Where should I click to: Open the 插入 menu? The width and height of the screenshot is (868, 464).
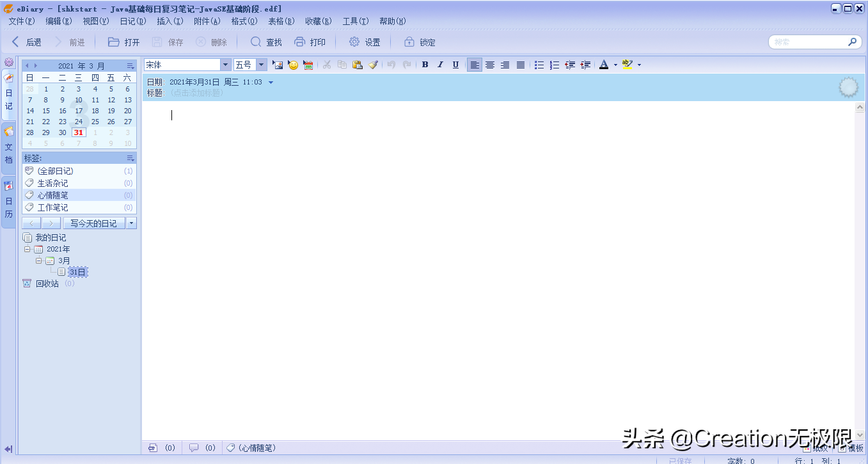[169, 20]
